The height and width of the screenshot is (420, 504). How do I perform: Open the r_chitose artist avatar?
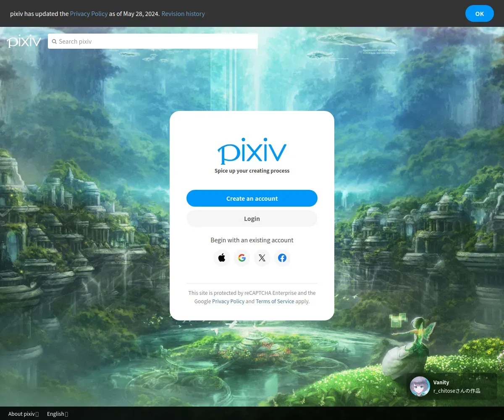tap(420, 386)
